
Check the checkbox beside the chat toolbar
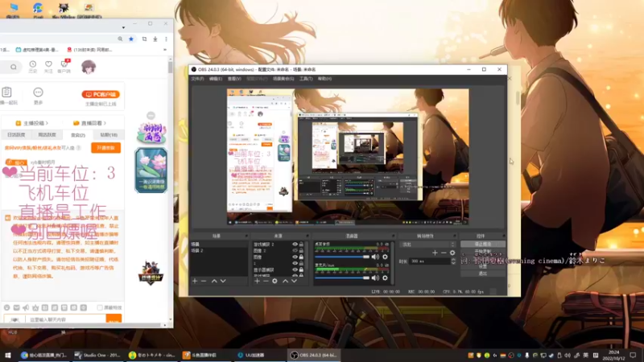tap(100, 307)
